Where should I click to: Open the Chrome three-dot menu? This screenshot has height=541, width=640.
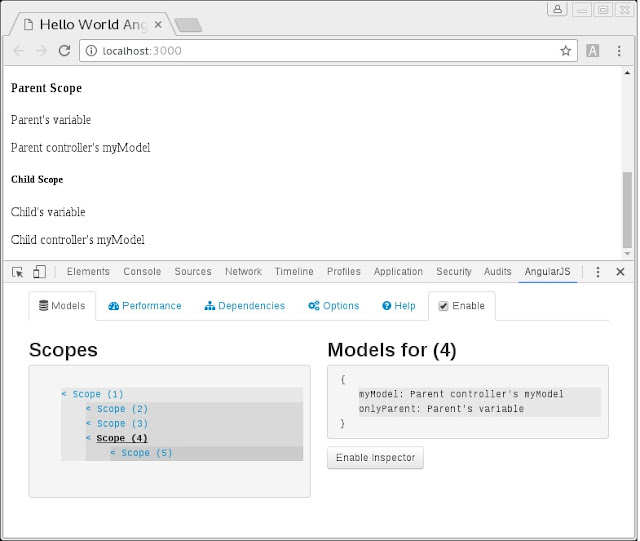click(619, 50)
